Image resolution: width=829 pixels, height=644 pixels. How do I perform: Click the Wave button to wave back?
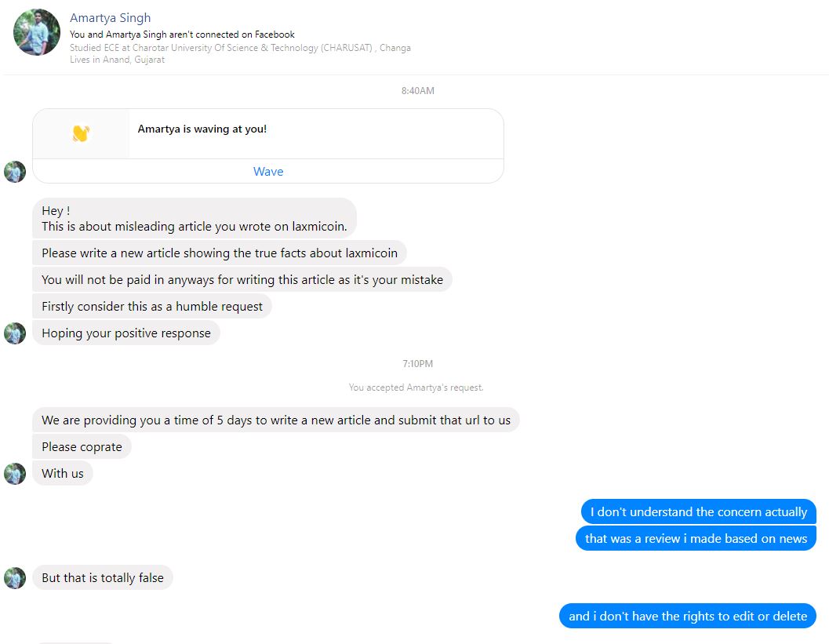pyautogui.click(x=268, y=171)
